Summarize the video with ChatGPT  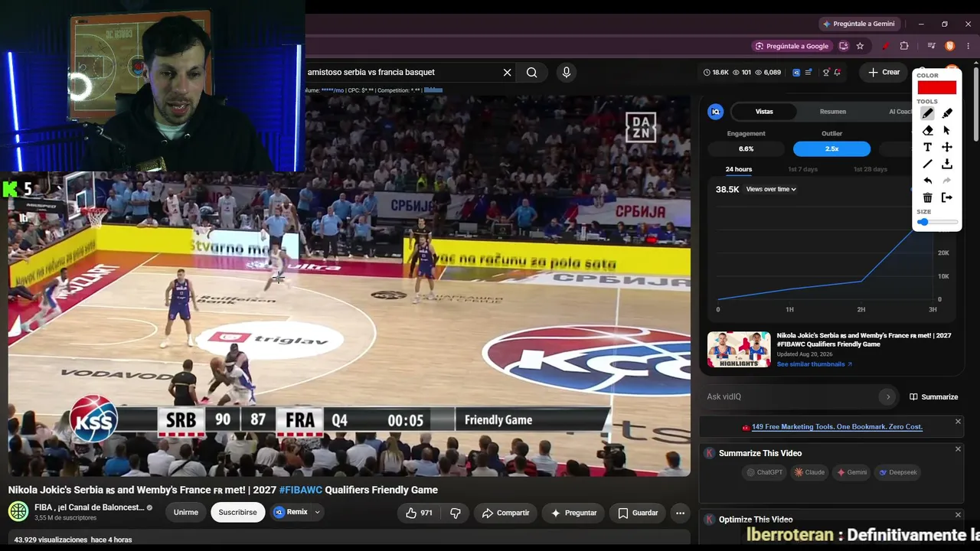(x=765, y=472)
